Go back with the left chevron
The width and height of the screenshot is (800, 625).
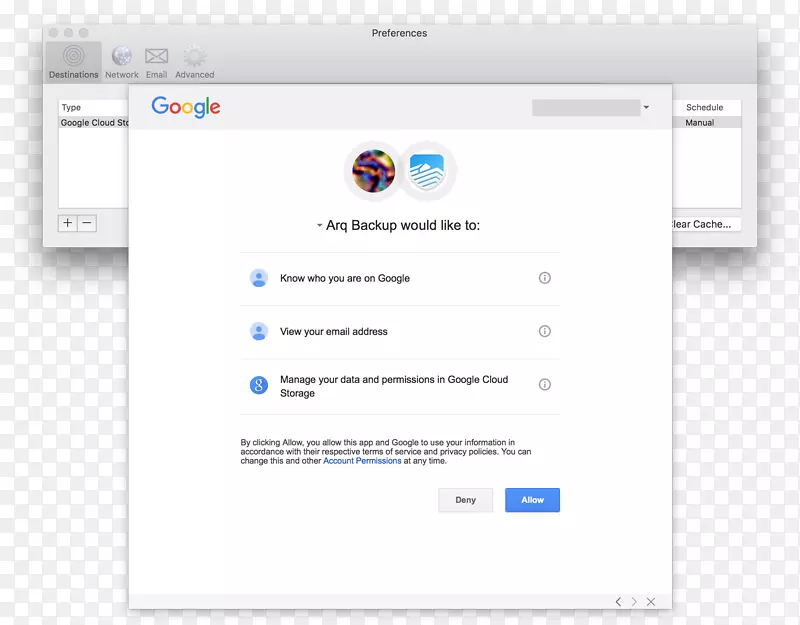click(x=618, y=602)
